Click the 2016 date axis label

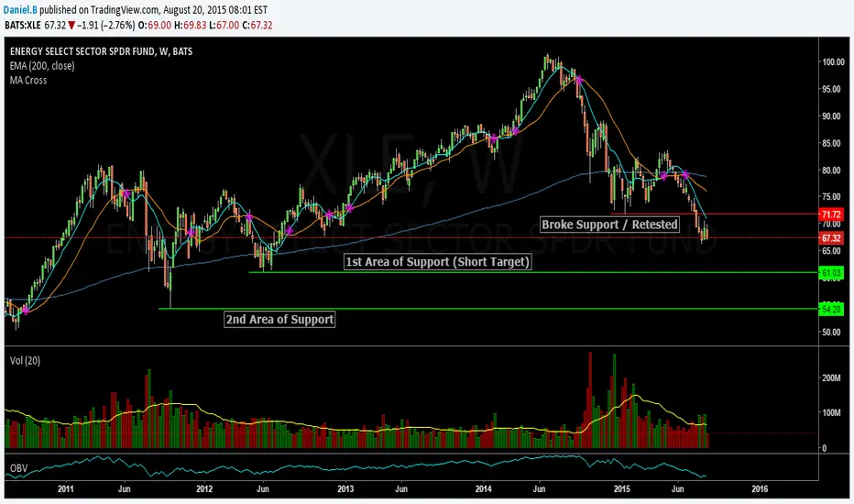coord(760,488)
